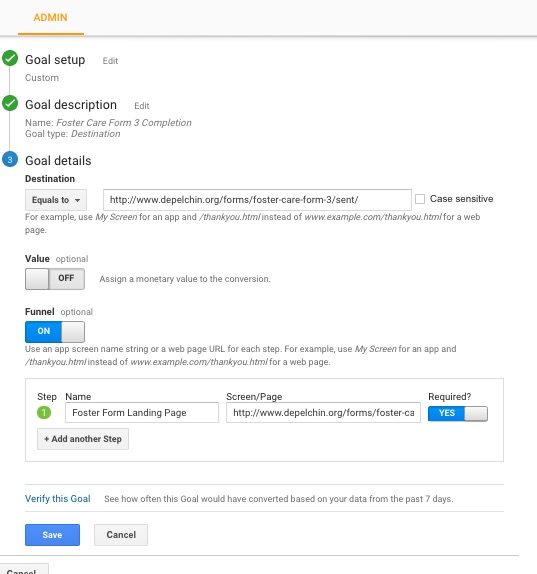Click the Goal details heading
The width and height of the screenshot is (537, 574).
click(x=58, y=161)
